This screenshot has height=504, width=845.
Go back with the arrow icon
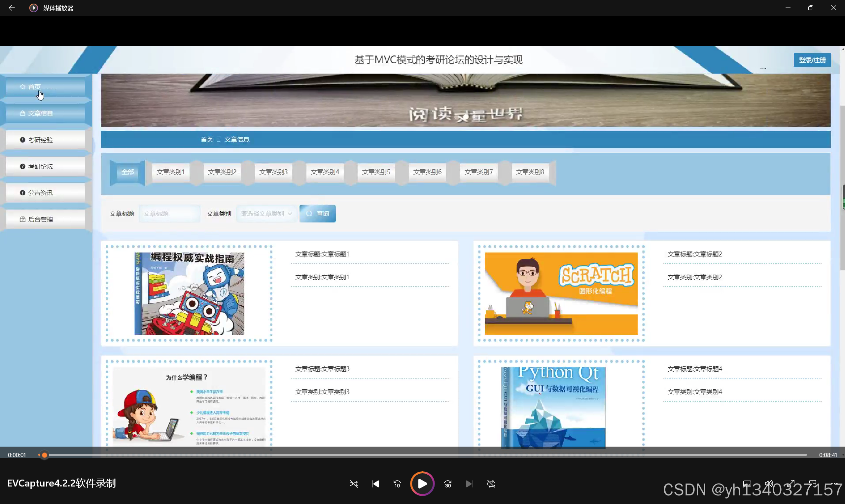click(12, 8)
